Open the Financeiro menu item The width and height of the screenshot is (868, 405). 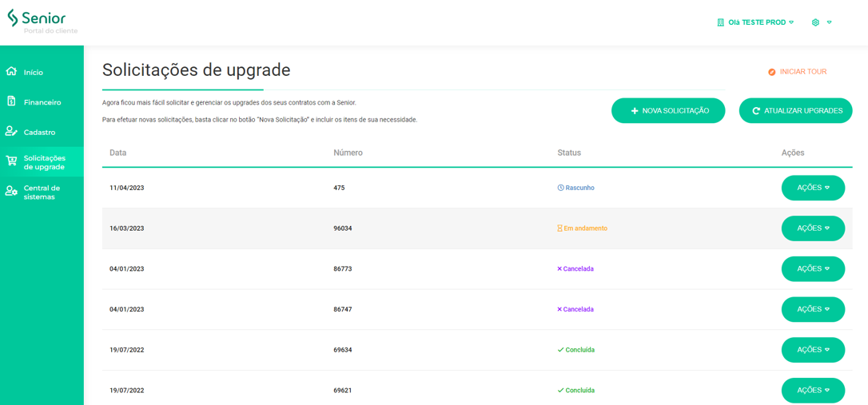42,101
